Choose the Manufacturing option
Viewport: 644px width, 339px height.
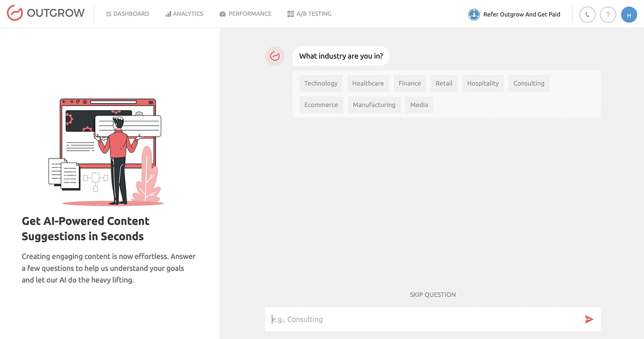click(374, 105)
